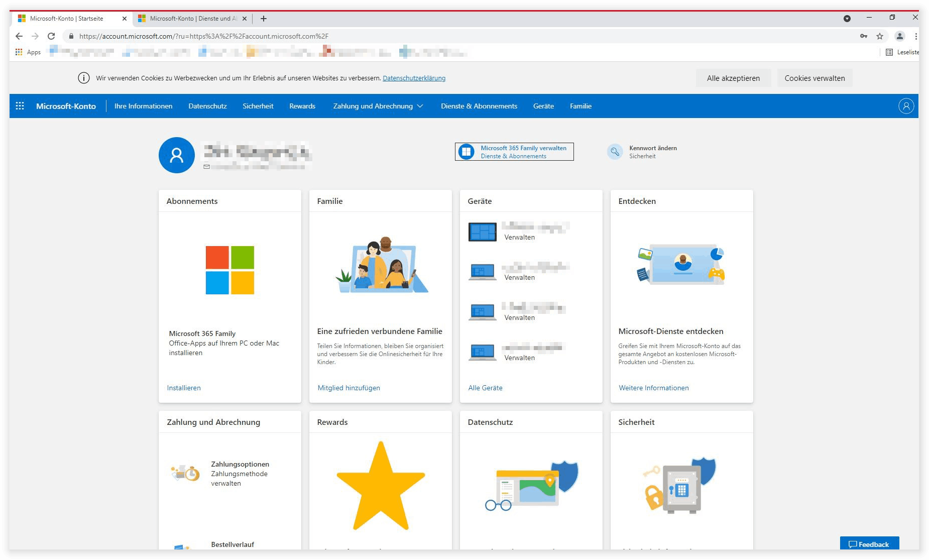Open the account profile avatar in header
929x560 pixels.
tap(906, 106)
